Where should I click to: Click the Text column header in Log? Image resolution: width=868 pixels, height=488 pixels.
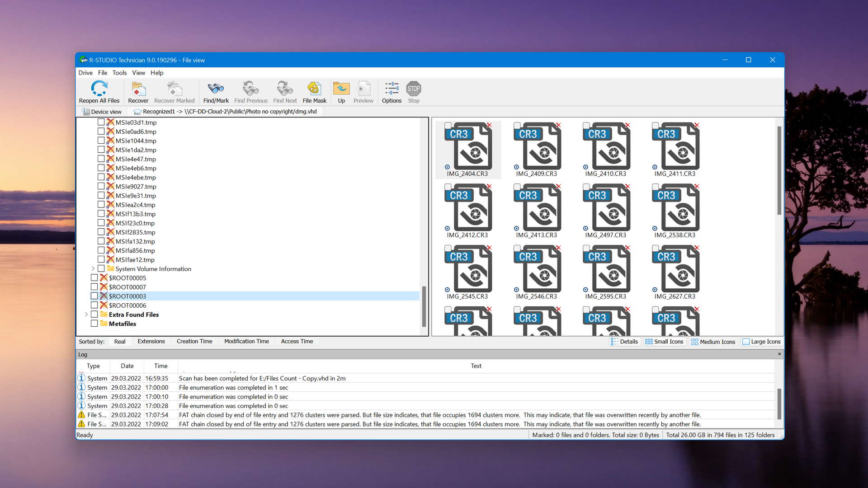[476, 366]
